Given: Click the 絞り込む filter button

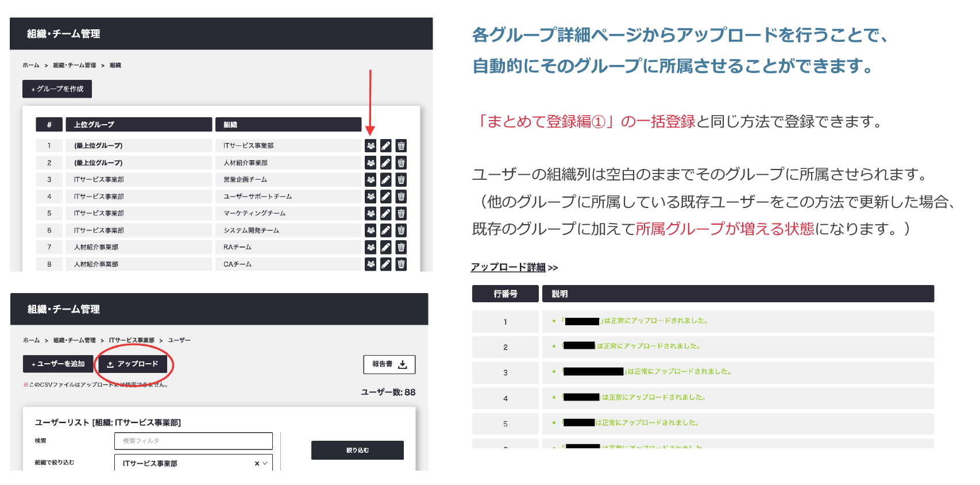Looking at the screenshot, I should tap(357, 450).
